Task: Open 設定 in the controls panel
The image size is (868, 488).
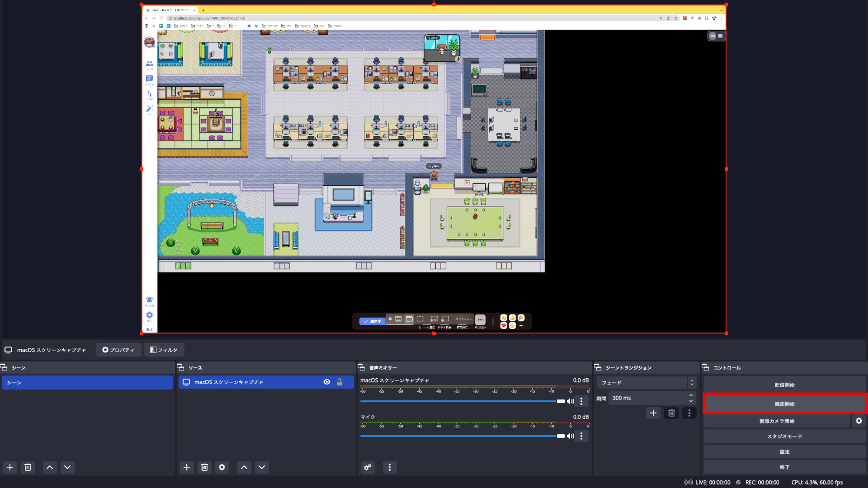Action: (785, 452)
